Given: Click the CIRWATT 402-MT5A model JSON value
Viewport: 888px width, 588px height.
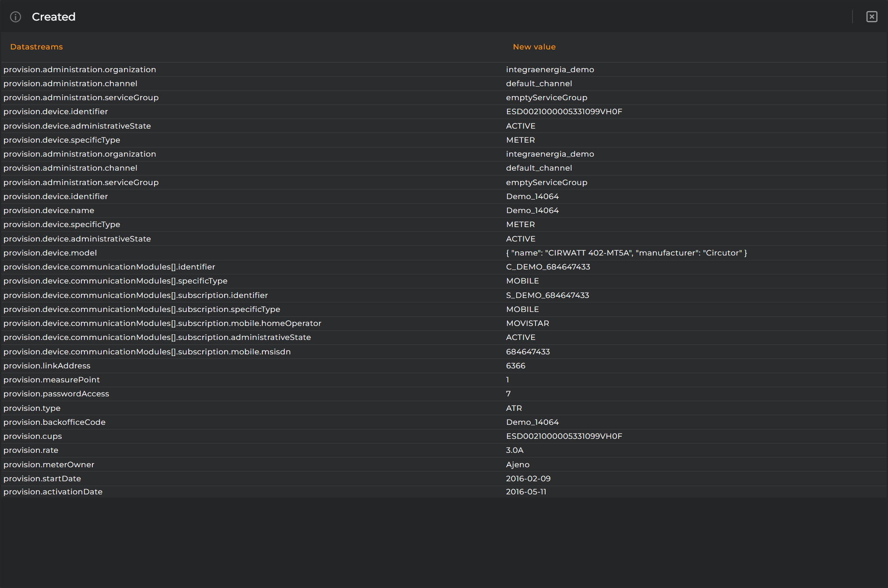Looking at the screenshot, I should coord(627,253).
